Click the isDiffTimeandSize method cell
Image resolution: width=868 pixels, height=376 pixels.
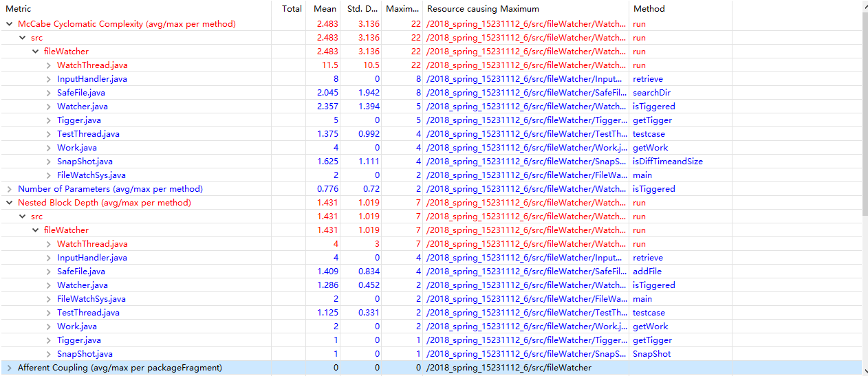668,162
